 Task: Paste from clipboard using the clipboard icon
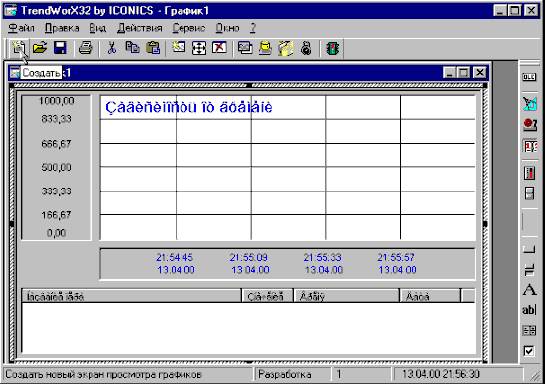click(153, 48)
